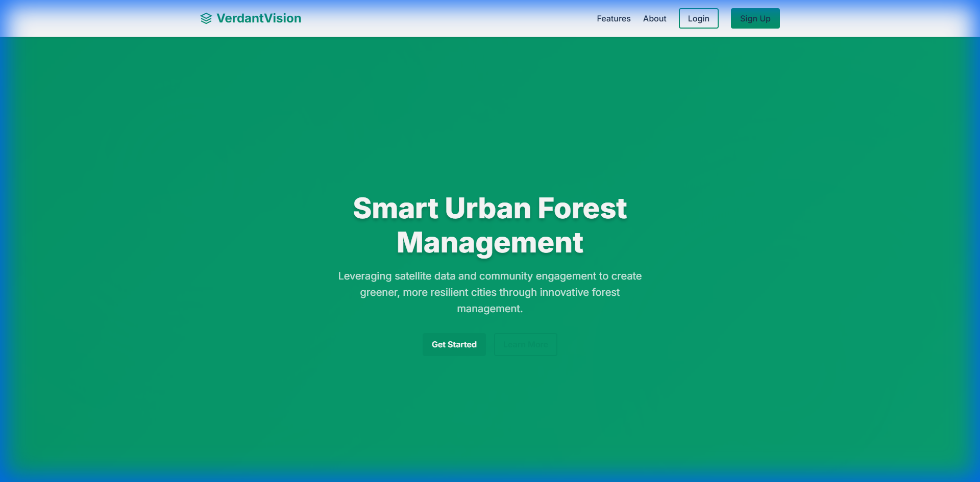Click the VerdantVision stacked layers logo icon

[206, 18]
